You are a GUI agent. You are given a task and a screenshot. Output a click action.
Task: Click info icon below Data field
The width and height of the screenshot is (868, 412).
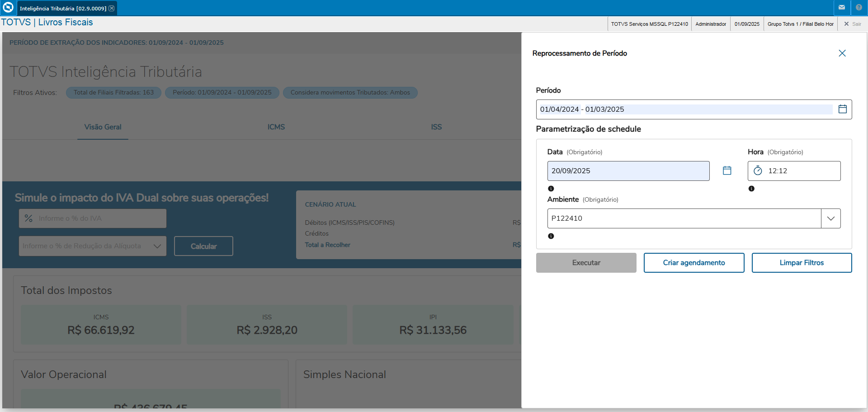551,189
